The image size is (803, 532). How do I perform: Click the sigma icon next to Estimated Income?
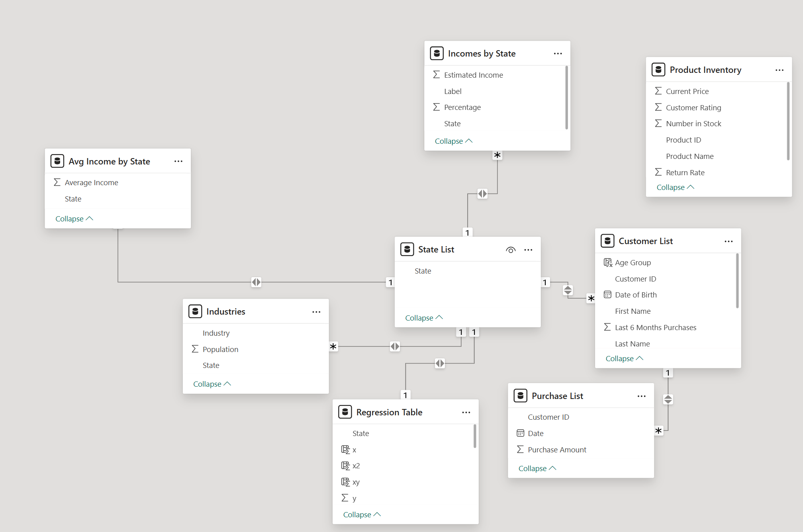(x=436, y=74)
